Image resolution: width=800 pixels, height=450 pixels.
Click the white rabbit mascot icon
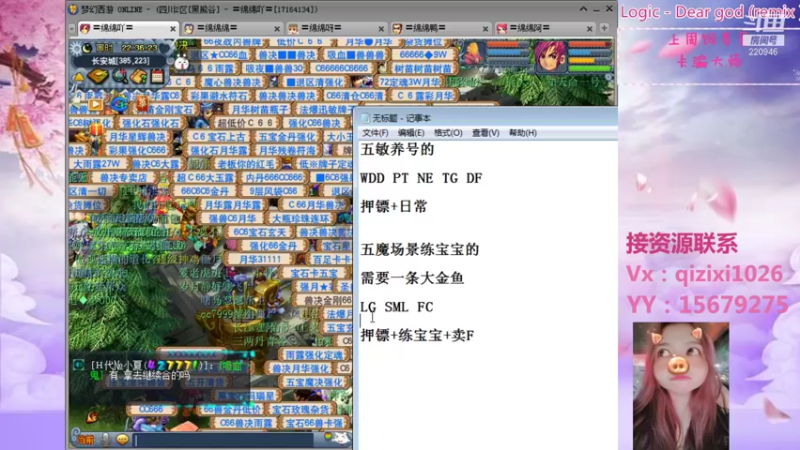[182, 63]
